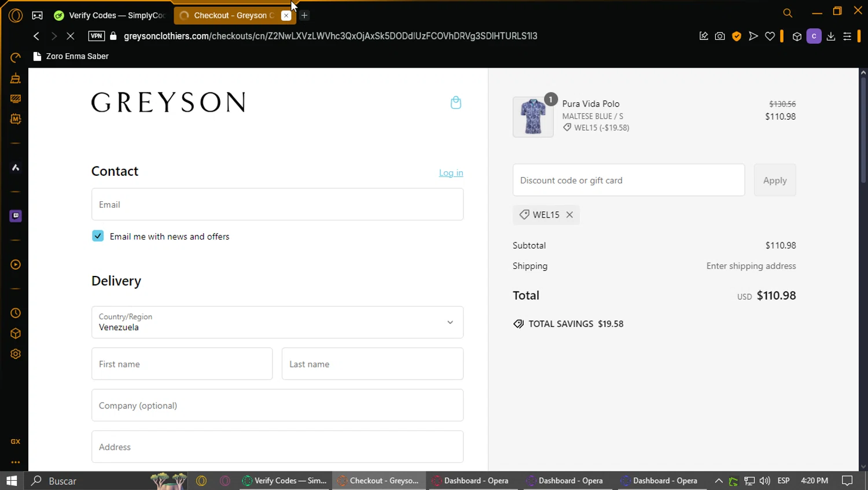Focus the Discount code or gift card field
This screenshot has width=868, height=490.
[x=628, y=180]
